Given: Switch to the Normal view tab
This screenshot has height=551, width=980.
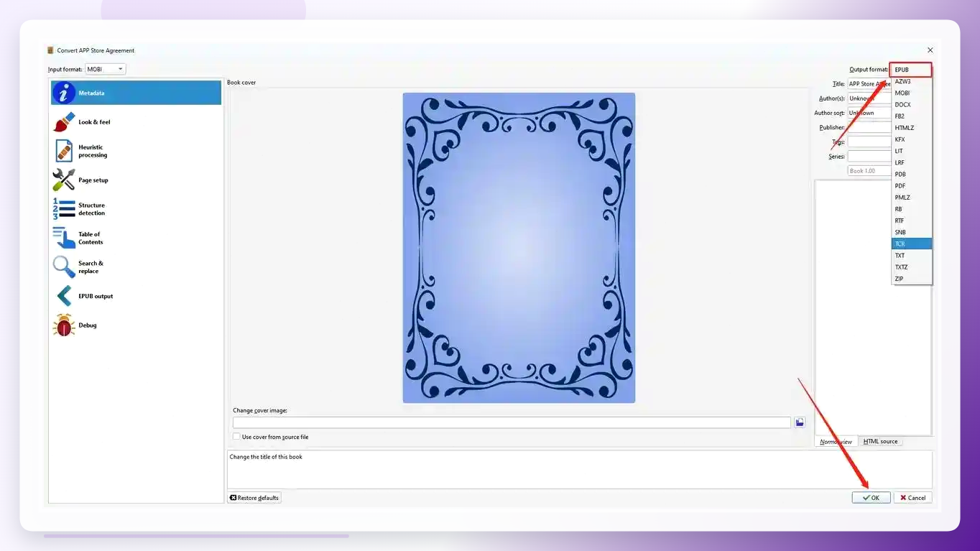Looking at the screenshot, I should (836, 441).
